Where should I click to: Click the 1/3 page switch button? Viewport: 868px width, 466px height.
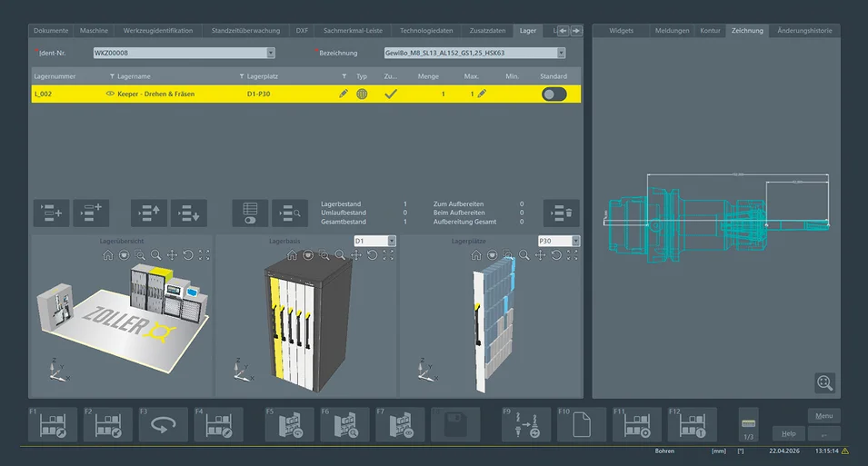748,425
